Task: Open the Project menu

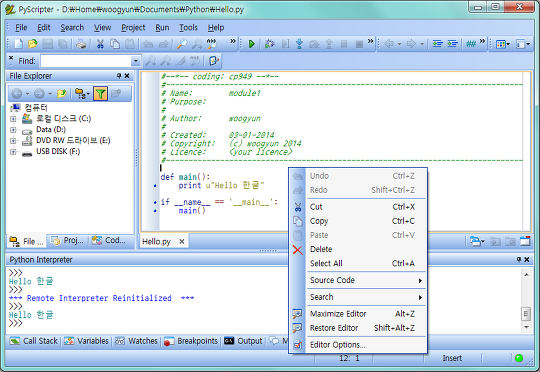Action: 133,28
